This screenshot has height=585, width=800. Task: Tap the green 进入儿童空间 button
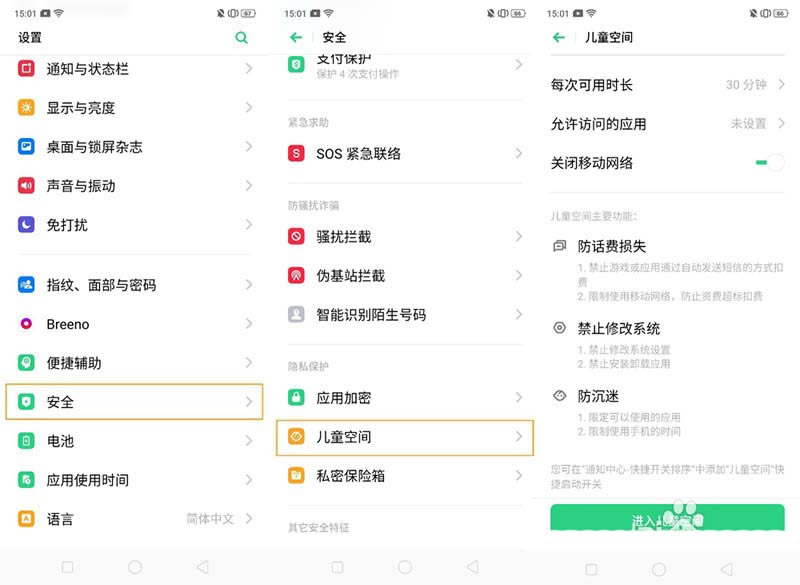667,517
